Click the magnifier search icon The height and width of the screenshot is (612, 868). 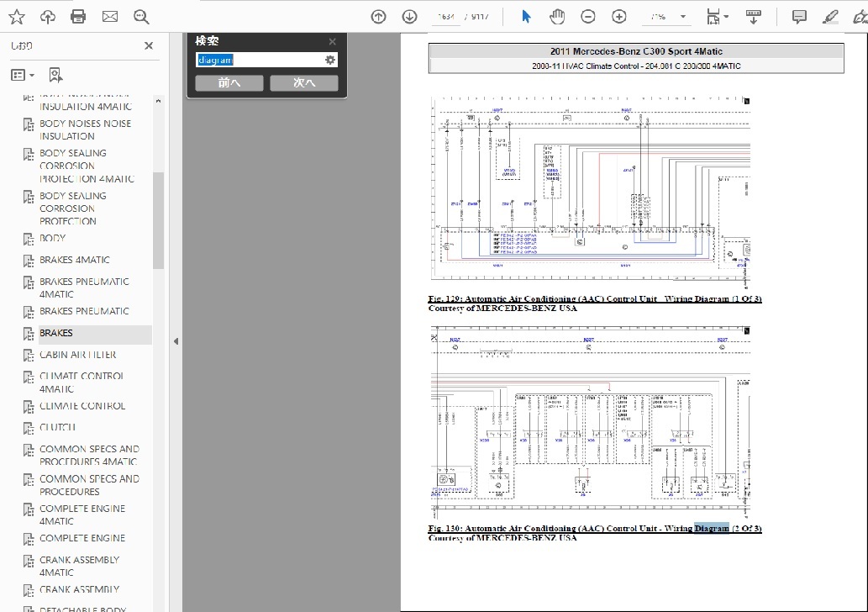point(141,17)
